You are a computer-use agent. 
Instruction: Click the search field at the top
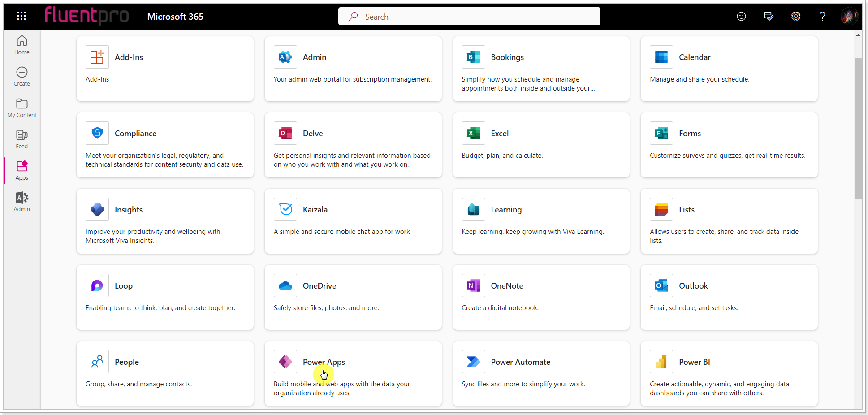(x=469, y=16)
